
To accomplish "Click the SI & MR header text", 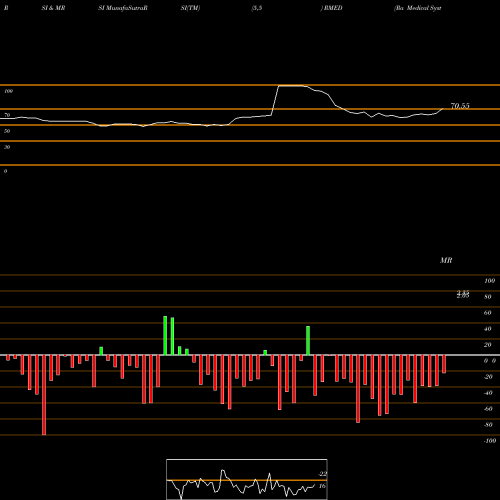I will 53,8.
